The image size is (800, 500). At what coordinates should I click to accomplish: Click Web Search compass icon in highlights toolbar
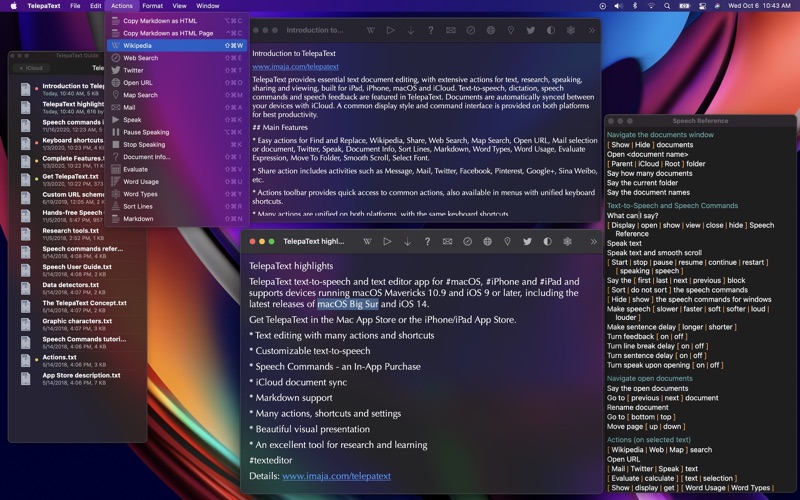click(x=467, y=241)
